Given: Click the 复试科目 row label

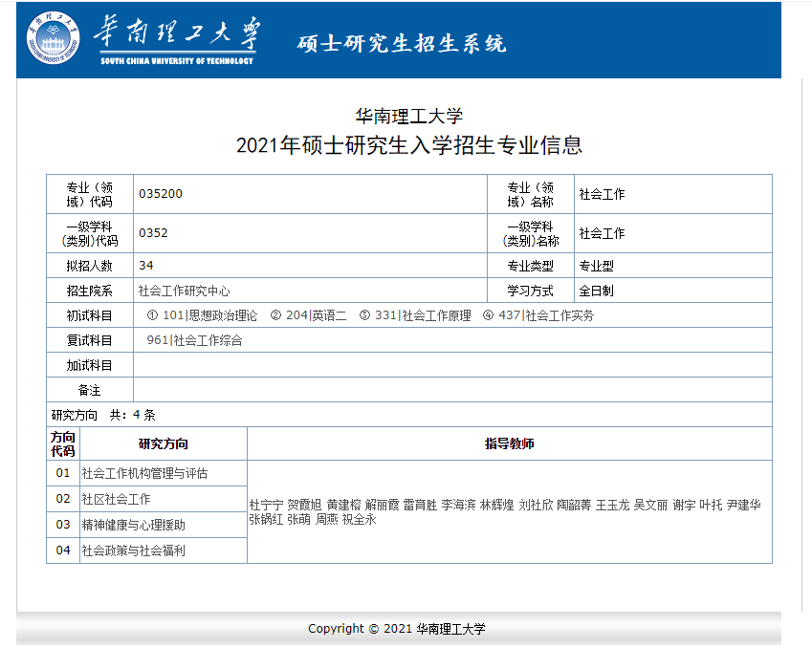Looking at the screenshot, I should (x=90, y=340).
